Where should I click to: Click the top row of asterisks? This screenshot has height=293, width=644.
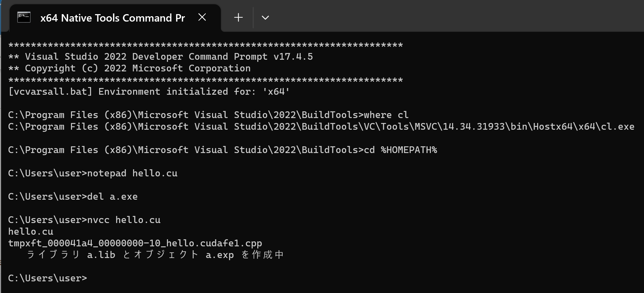coord(205,45)
